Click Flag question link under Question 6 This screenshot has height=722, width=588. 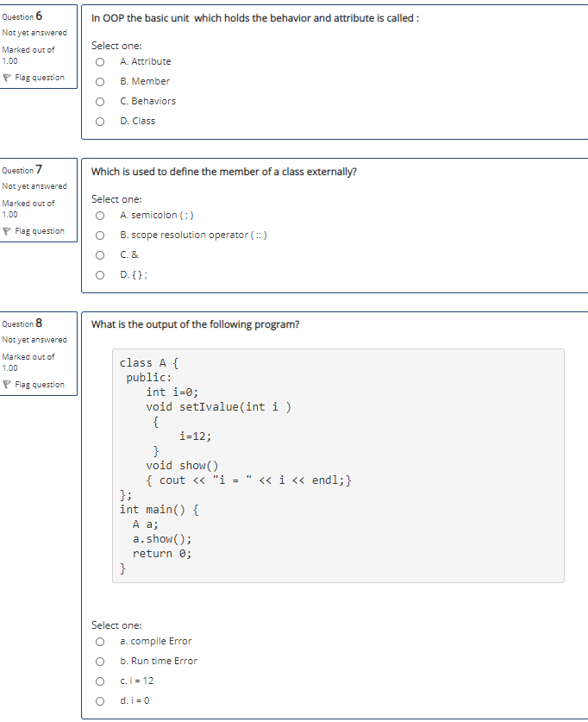tap(40, 78)
